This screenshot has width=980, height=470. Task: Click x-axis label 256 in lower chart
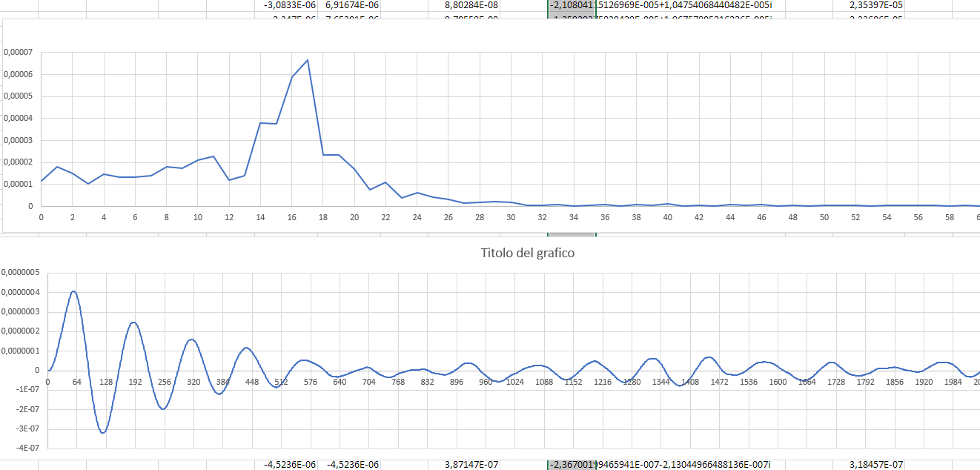coord(164,381)
